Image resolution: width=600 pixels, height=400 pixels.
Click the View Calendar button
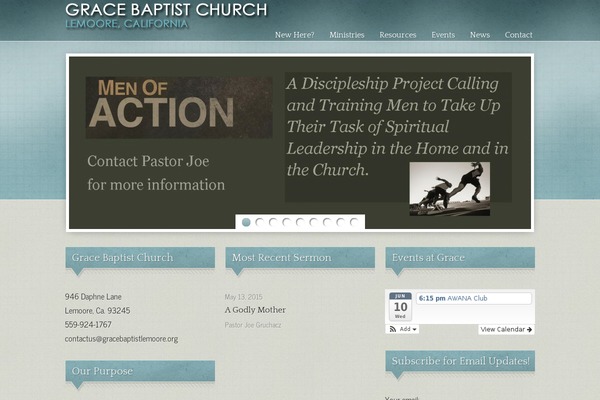point(506,329)
